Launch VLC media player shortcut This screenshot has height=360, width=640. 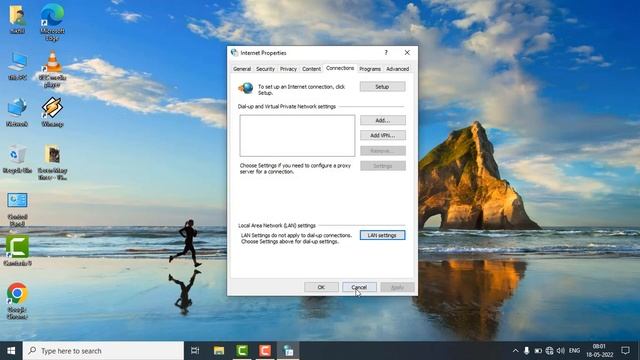point(52,69)
